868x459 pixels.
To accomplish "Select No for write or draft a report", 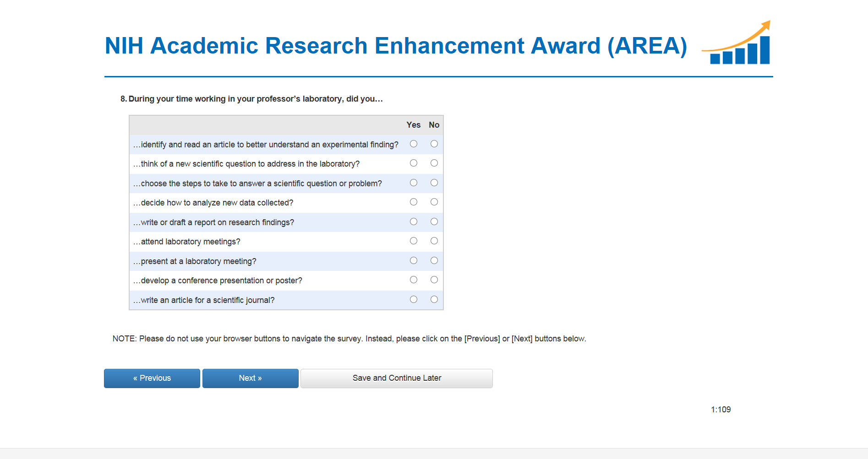I will 434,221.
